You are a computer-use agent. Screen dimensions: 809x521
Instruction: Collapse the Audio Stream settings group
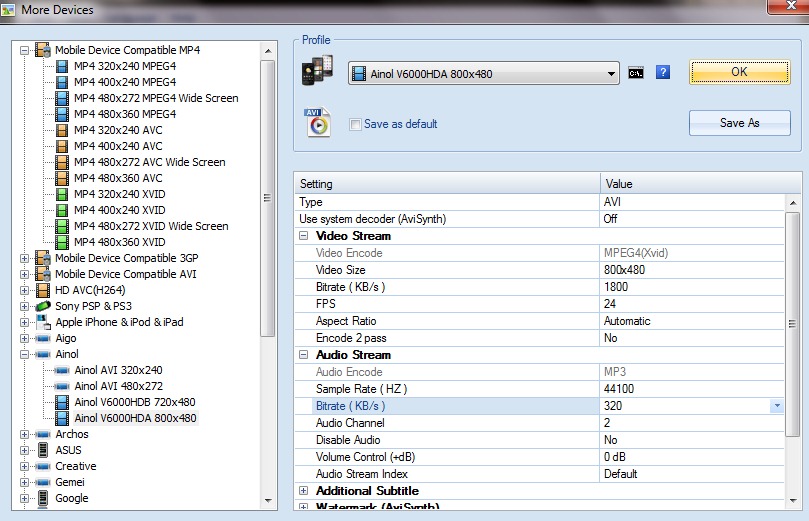(303, 354)
